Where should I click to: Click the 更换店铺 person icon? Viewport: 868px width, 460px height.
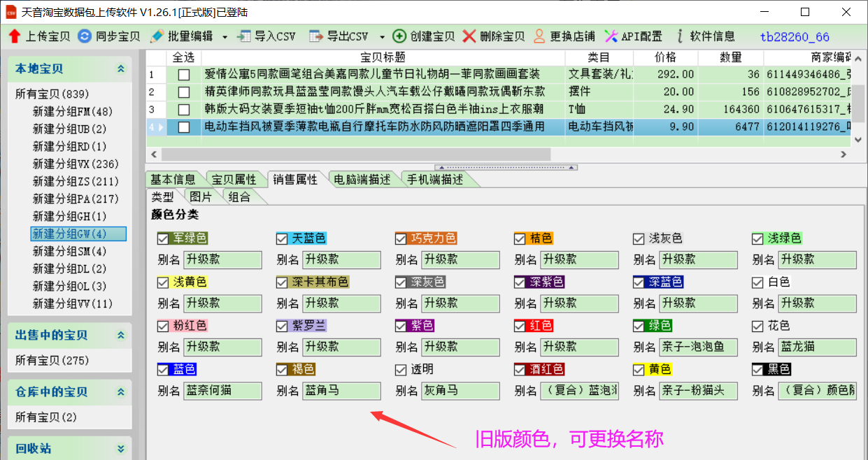click(539, 36)
